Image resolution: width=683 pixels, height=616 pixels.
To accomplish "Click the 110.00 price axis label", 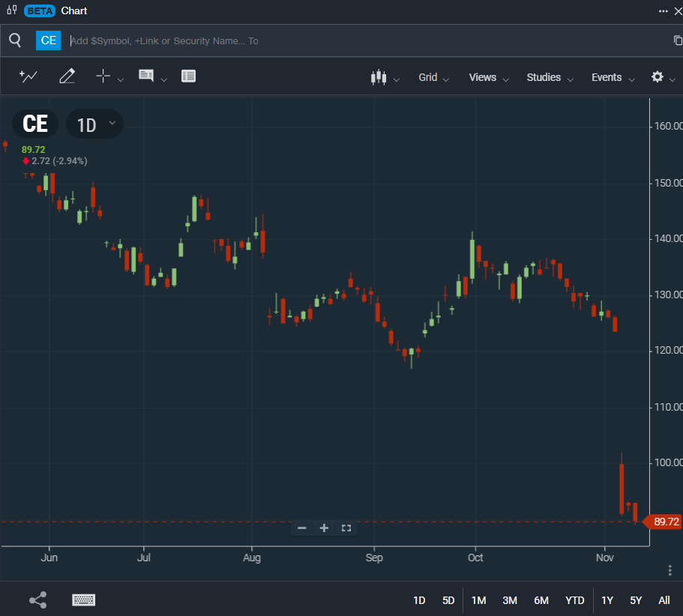I will (668, 407).
